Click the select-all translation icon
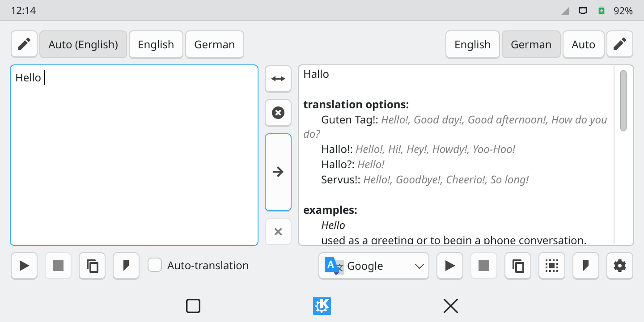This screenshot has width=644, height=322. (552, 266)
